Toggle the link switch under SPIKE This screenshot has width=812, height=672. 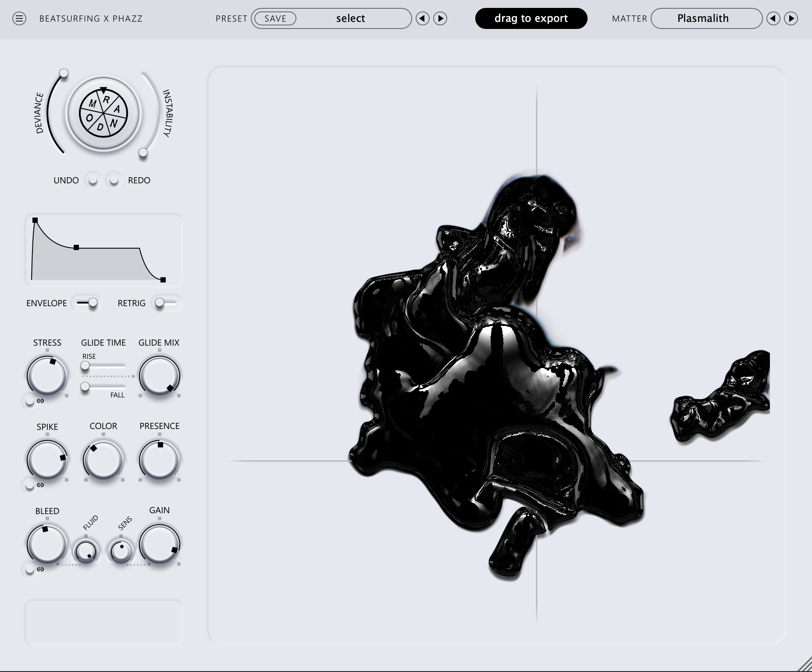[29, 485]
